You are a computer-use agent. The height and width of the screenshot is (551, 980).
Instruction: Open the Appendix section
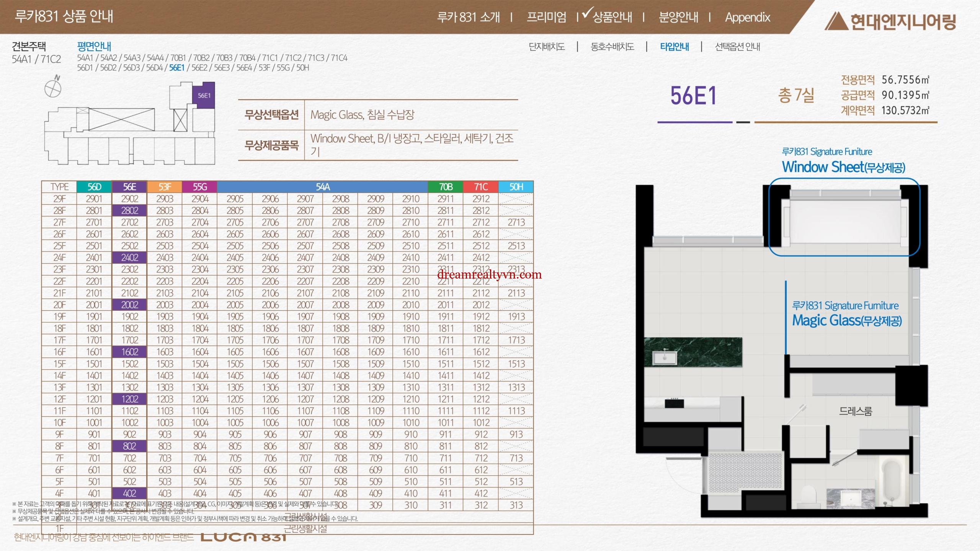747,17
